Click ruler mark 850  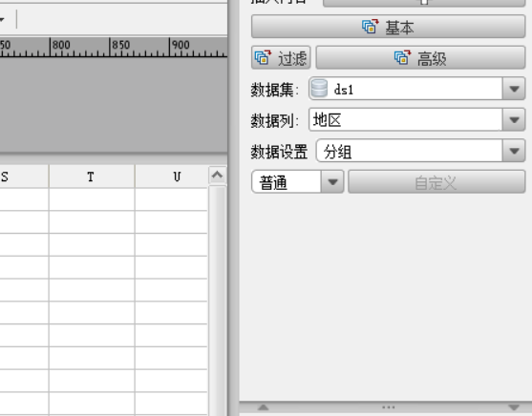[x=120, y=45]
